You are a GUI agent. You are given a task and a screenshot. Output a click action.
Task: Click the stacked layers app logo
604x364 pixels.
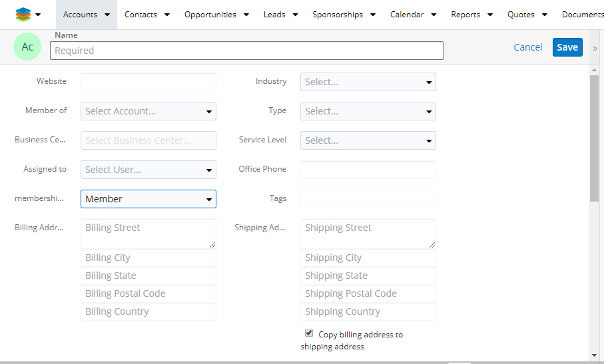(23, 14)
